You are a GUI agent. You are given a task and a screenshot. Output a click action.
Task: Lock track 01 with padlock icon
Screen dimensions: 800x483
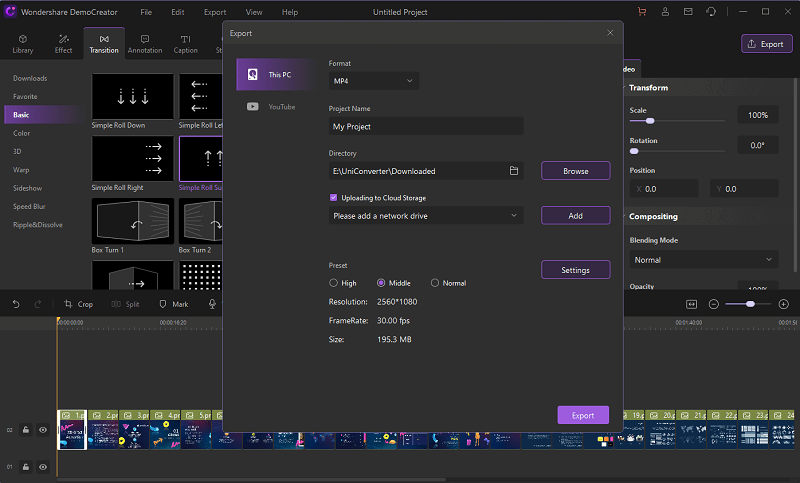26,467
